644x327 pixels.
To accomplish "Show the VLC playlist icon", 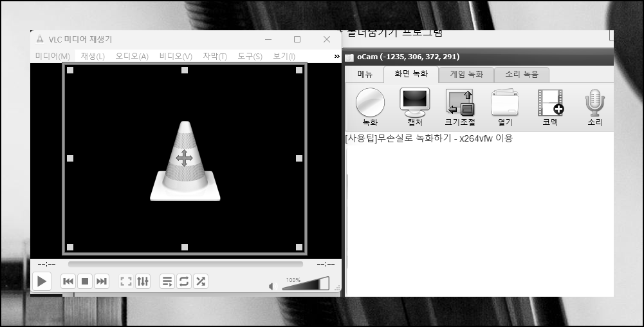I will coord(167,281).
